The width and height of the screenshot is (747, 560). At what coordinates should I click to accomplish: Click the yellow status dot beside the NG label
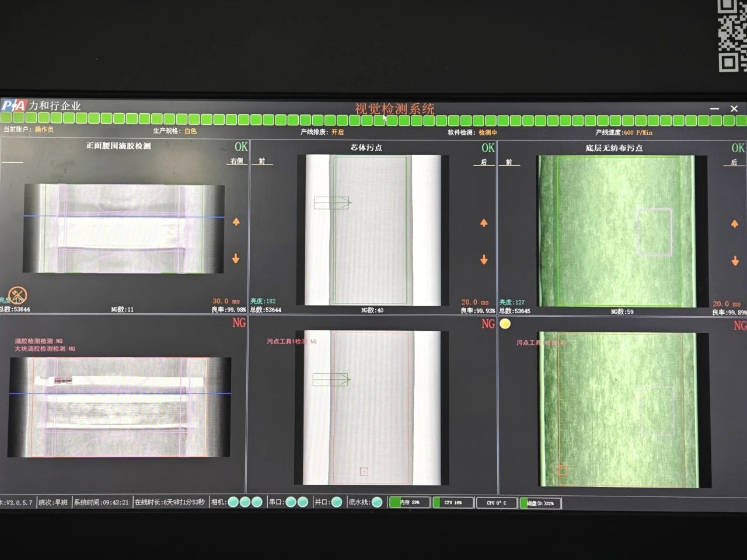(505, 324)
